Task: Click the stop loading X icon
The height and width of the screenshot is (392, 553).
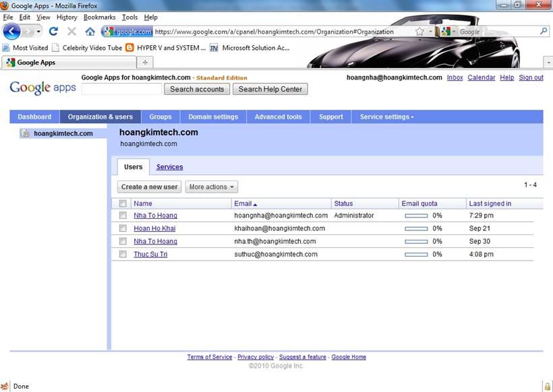Action: (71, 32)
